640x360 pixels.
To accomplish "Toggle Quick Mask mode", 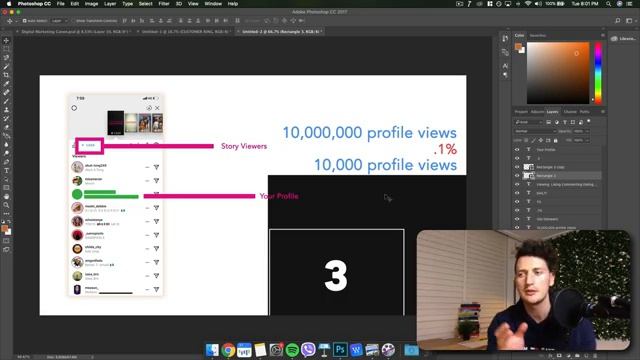I will (x=6, y=241).
